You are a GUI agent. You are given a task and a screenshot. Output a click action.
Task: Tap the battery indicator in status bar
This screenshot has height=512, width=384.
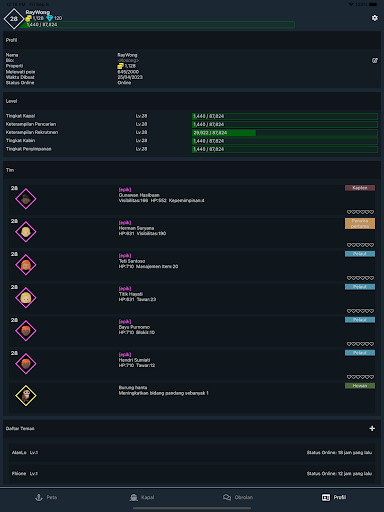point(373,4)
